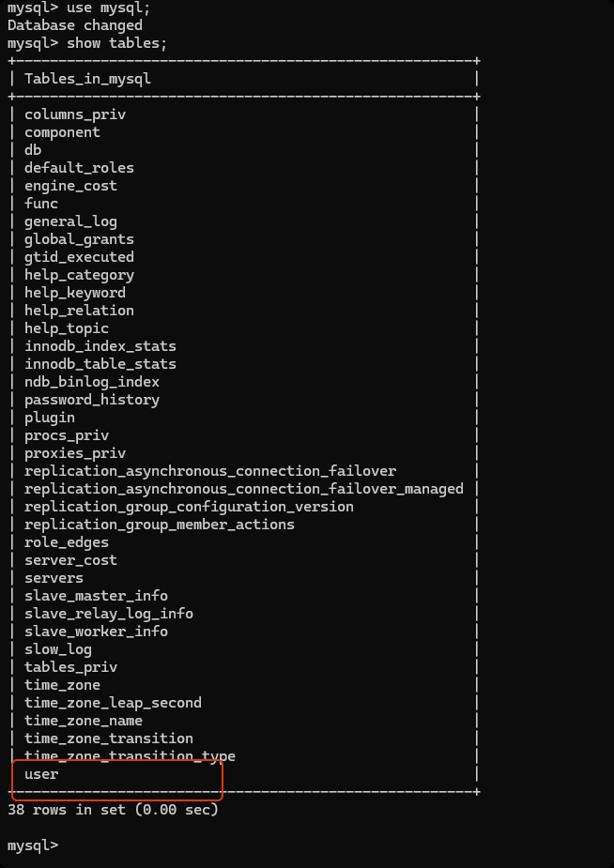
Task: Click the tables_priv table name
Action: coord(70,667)
